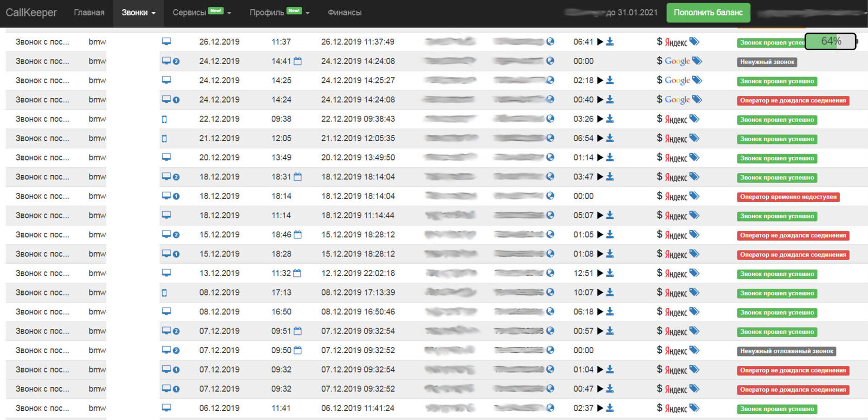Click mobile device icon in 22.12.2019 row
Image resolution: width=868 pixels, height=420 pixels.
click(164, 119)
